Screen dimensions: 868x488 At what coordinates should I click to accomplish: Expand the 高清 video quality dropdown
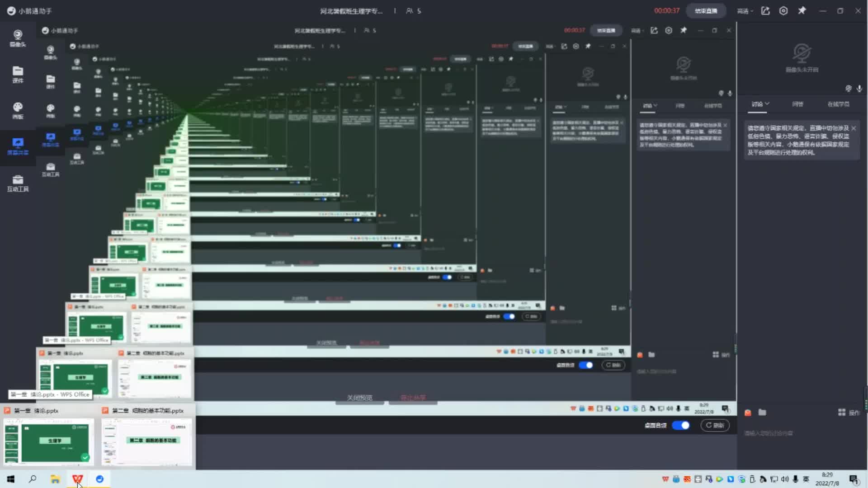(745, 11)
